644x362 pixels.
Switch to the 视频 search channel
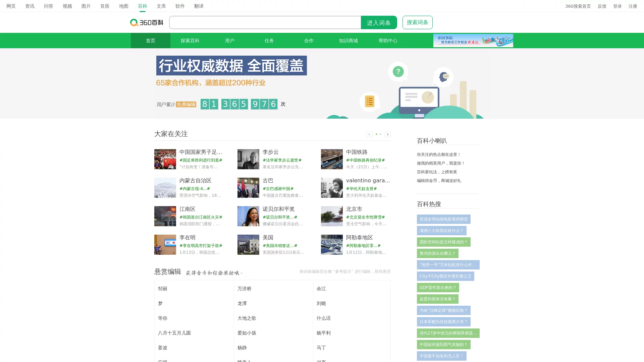coord(67,6)
